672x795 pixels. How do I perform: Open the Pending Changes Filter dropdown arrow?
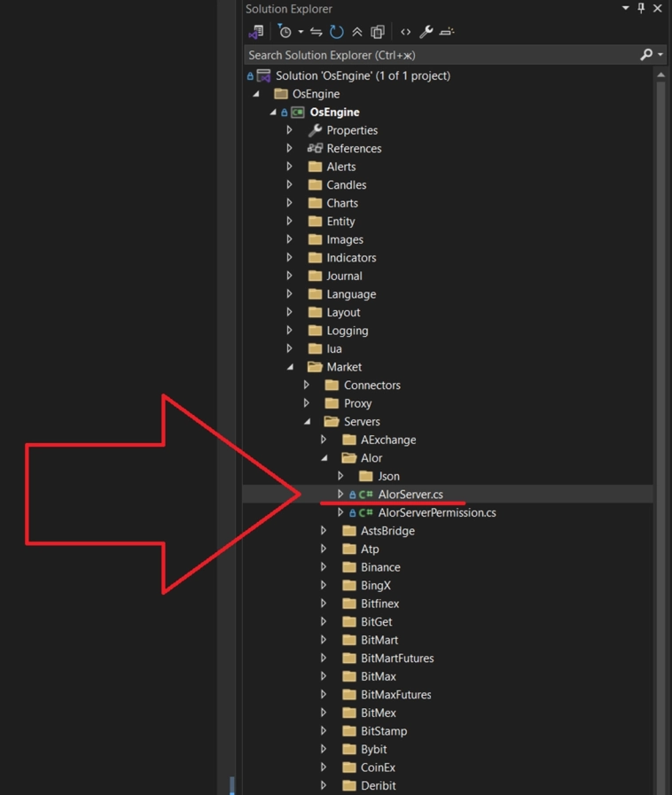[x=301, y=32]
